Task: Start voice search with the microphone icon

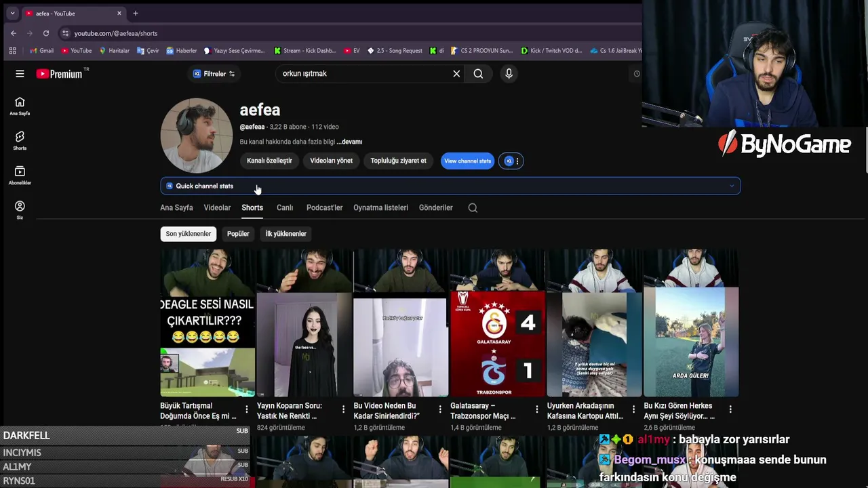Action: coord(509,74)
